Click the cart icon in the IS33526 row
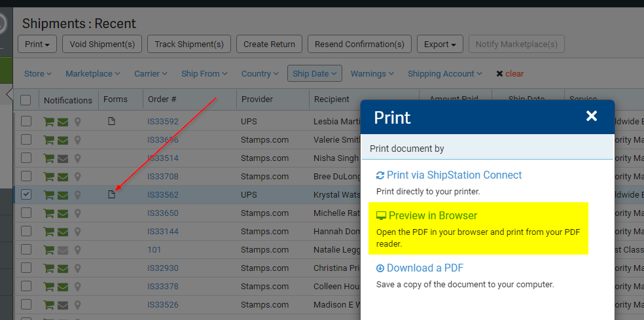 tap(49, 305)
